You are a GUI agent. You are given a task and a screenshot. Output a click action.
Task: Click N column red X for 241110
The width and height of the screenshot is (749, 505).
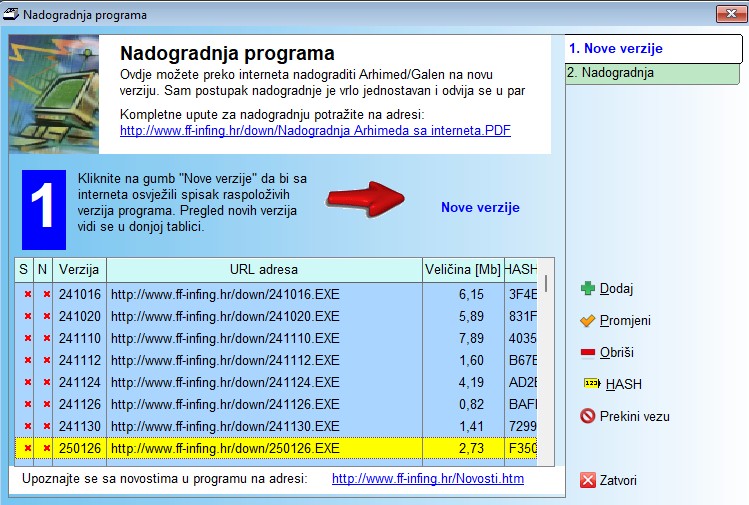point(47,338)
